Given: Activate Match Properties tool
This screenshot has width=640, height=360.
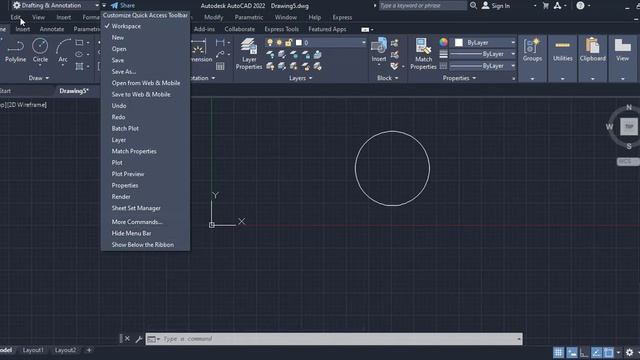Looking at the screenshot, I should click(423, 54).
